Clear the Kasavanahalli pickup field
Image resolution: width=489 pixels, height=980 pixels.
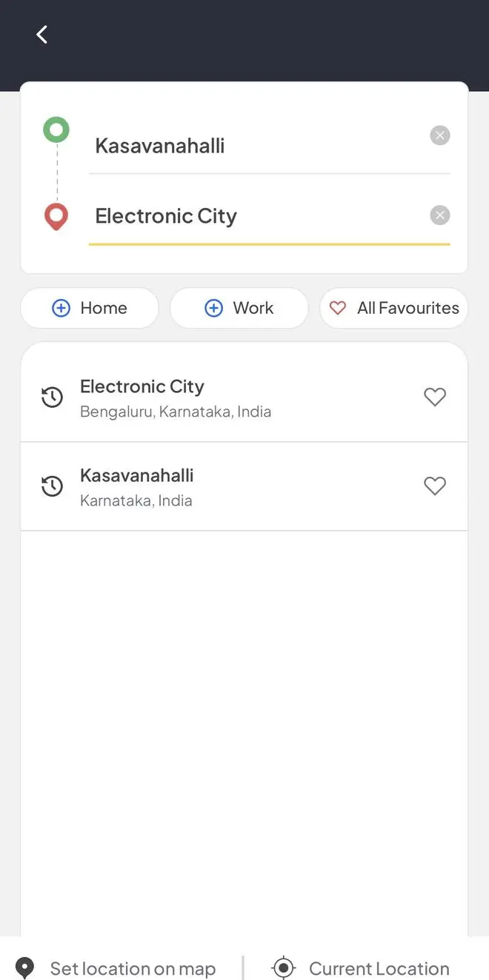pos(440,135)
